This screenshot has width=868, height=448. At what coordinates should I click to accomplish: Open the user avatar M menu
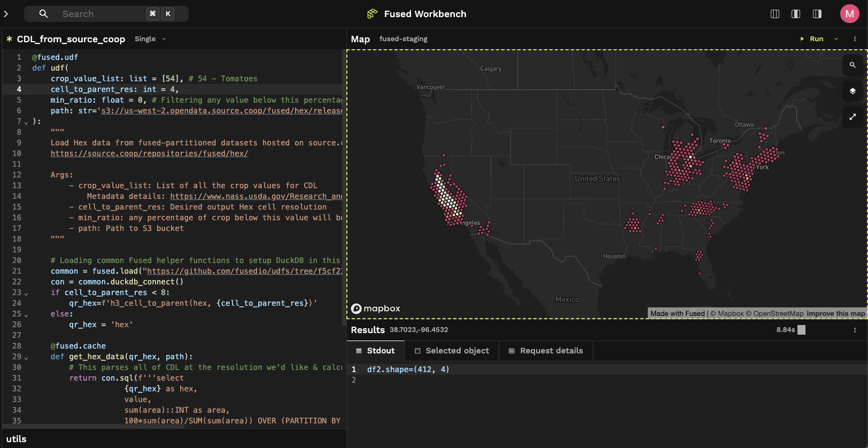coord(849,14)
